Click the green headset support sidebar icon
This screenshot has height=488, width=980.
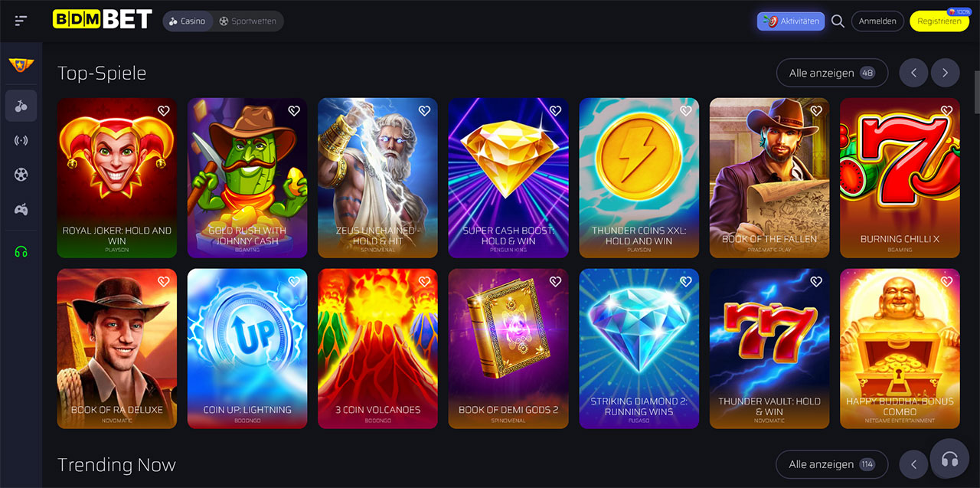(21, 252)
